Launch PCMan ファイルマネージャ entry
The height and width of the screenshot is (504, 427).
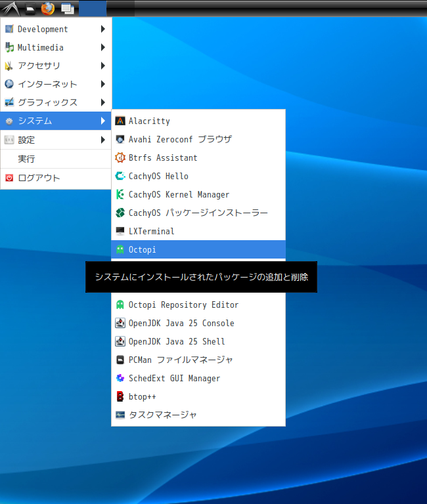[x=198, y=360]
